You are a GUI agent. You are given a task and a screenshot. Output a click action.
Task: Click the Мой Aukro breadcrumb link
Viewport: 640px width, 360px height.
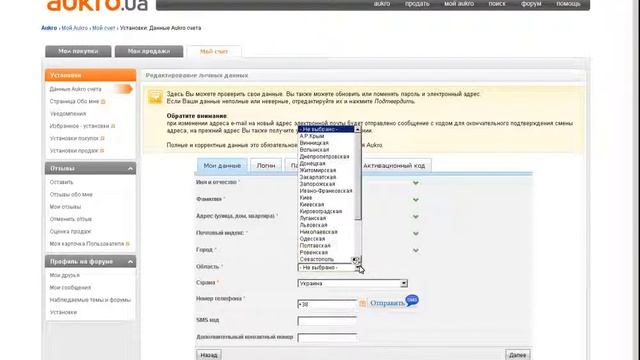[74, 28]
